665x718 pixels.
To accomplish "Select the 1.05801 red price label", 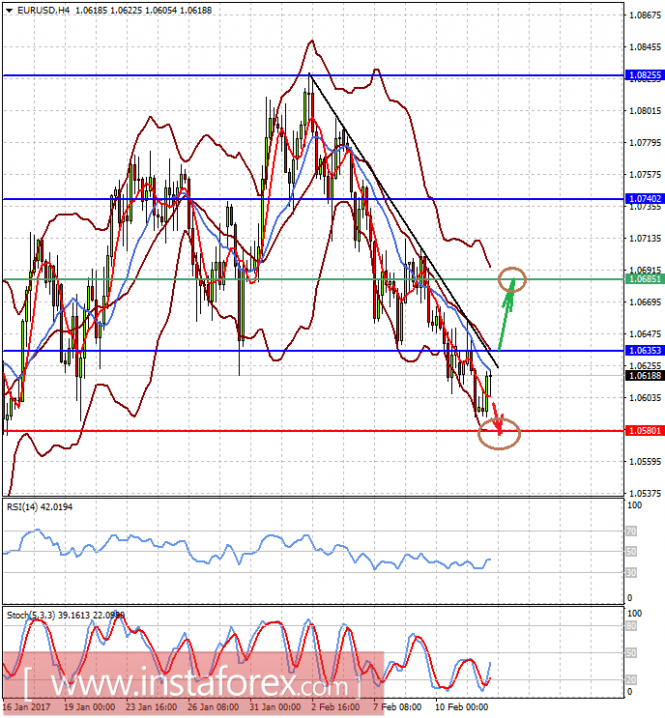I will point(644,430).
